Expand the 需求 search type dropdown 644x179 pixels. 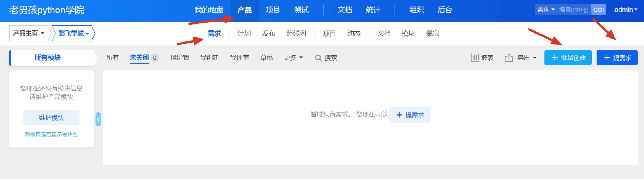click(546, 10)
